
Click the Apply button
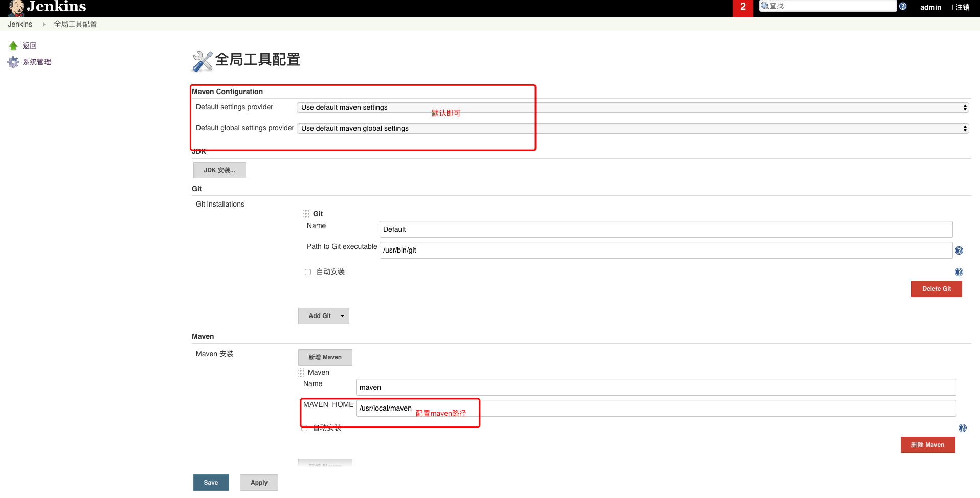259,483
